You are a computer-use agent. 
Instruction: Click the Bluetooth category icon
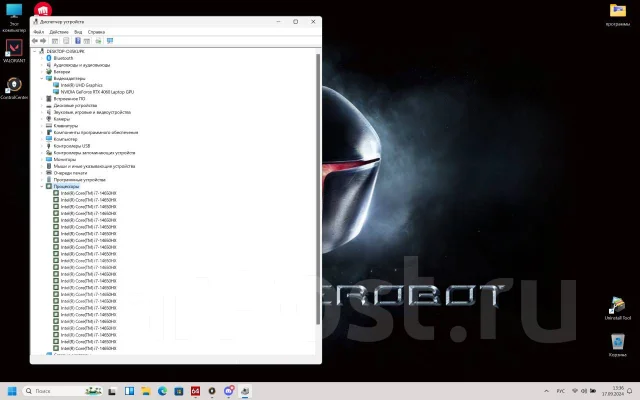click(x=49, y=58)
